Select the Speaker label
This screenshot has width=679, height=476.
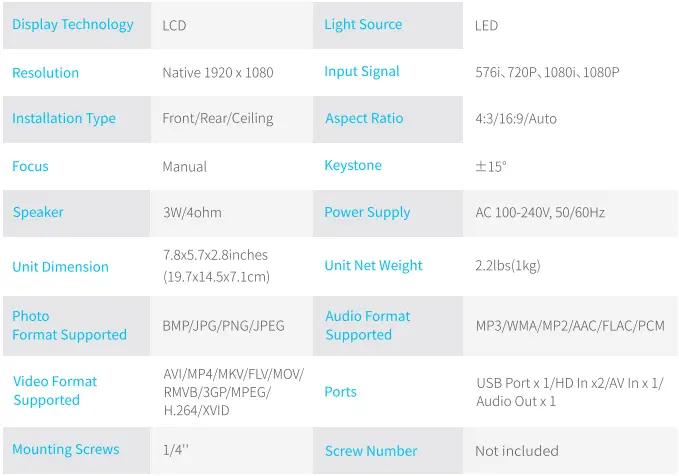pyautogui.click(x=38, y=213)
